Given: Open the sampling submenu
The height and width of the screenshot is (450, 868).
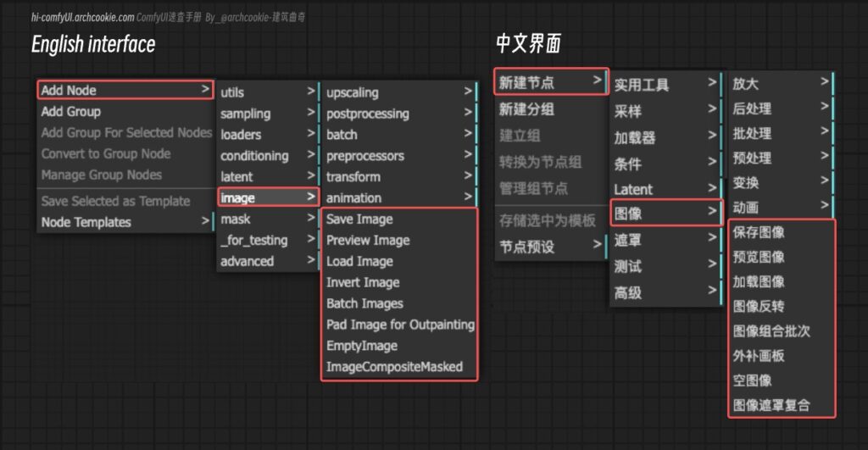Looking at the screenshot, I should [x=265, y=114].
